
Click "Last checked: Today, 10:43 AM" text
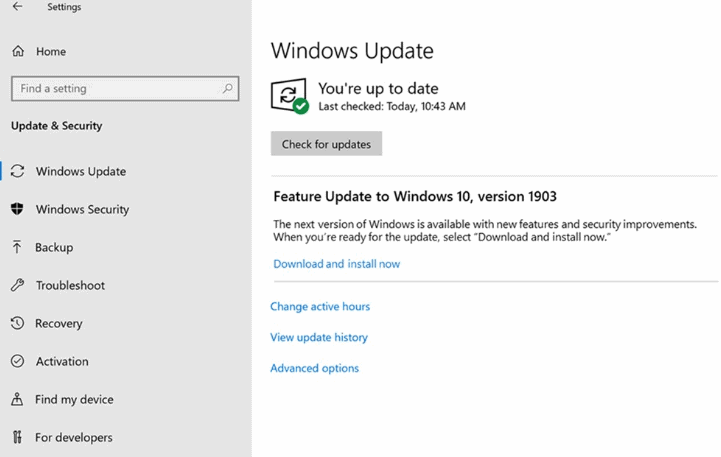[392, 106]
